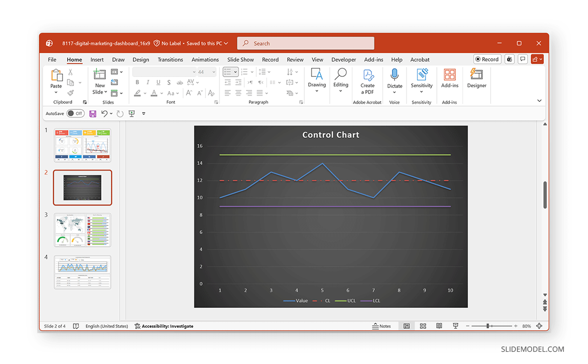This screenshot has width=588, height=364.
Task: Collapse the ribbon with the chevron
Action: coord(539,100)
